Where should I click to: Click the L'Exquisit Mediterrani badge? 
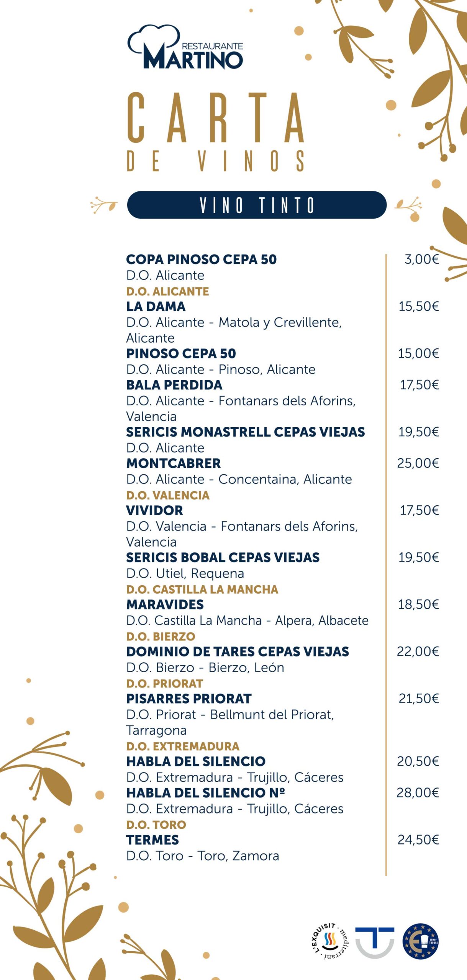coord(329,941)
